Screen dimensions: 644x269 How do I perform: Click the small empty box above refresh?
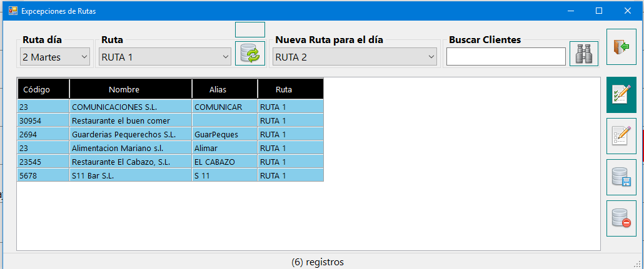point(250,29)
